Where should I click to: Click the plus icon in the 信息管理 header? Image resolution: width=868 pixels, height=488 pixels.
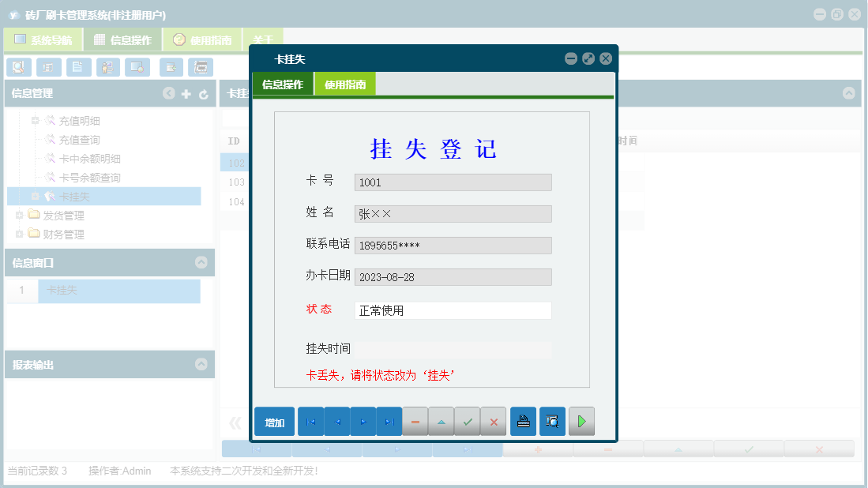tap(186, 93)
